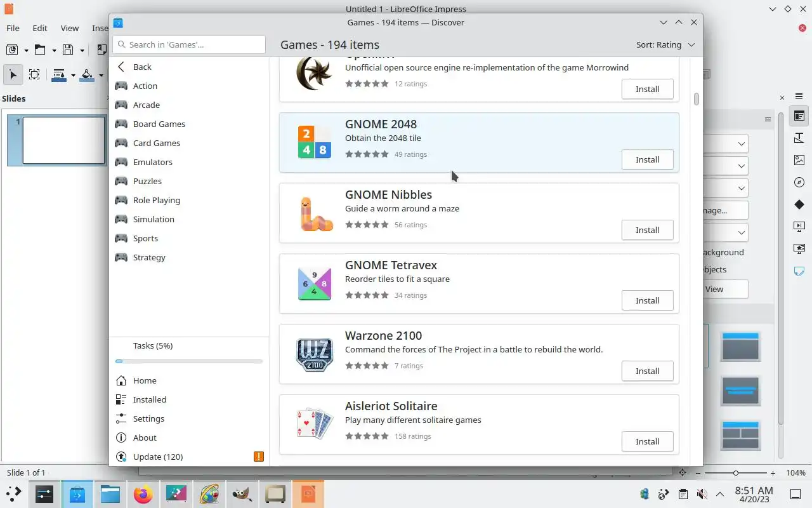Click Line Color tool in Impress

59,74
